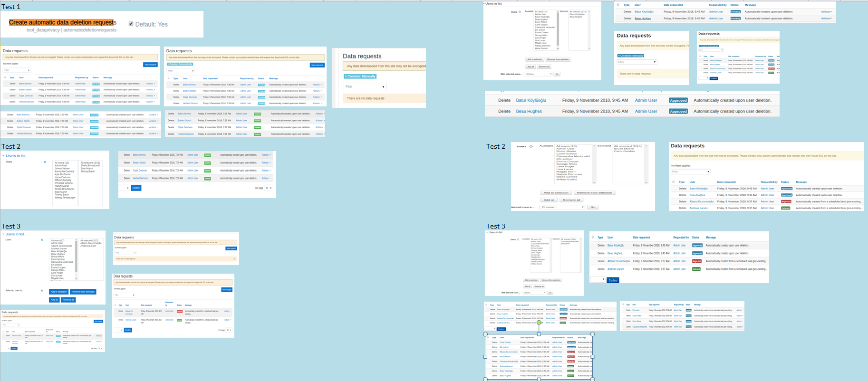Screen dimensions: 868x381
Task: Click the help icon beside Users in left Test 3
Action: coord(42,240)
